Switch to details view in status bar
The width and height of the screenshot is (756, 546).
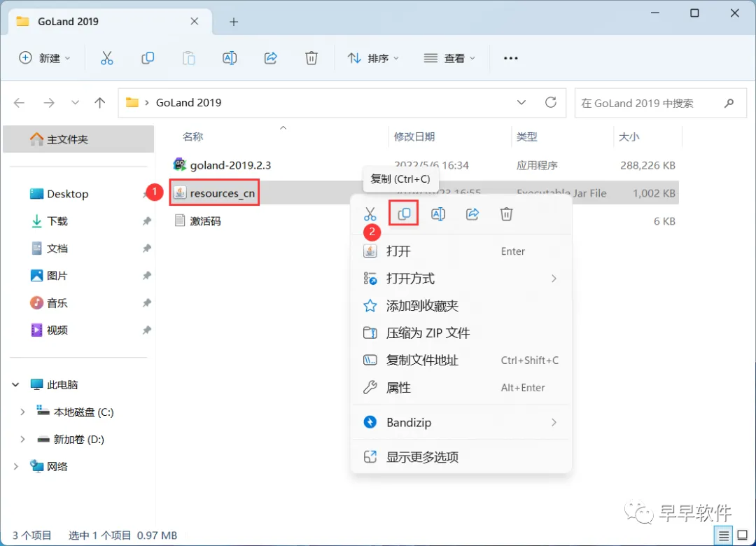point(723,535)
